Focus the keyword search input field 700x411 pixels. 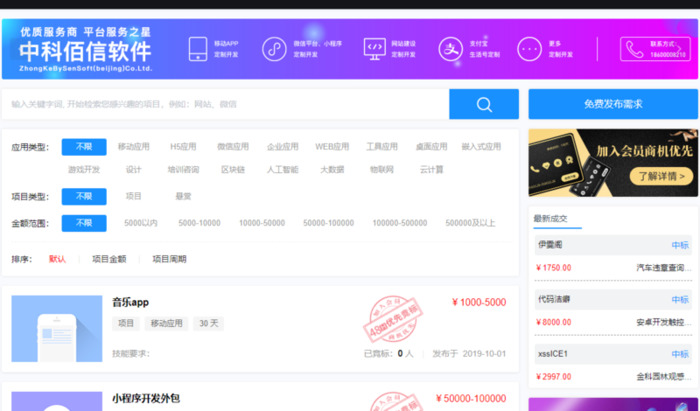[x=225, y=104]
